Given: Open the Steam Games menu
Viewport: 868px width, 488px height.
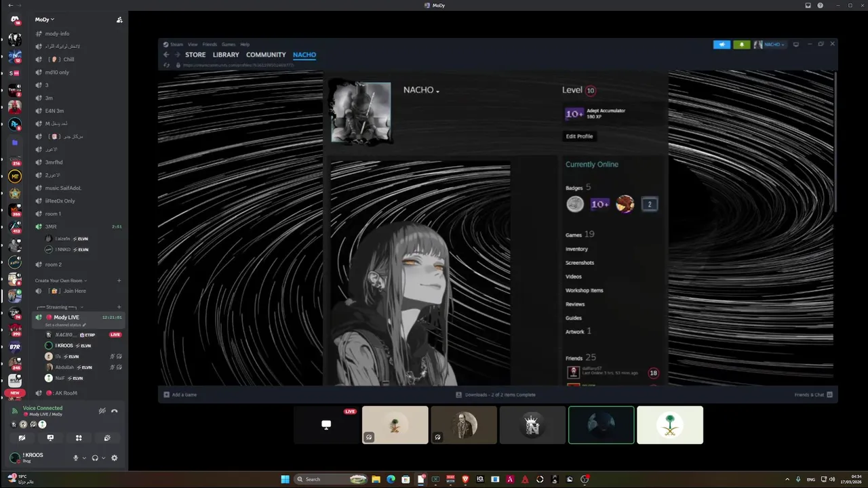Looking at the screenshot, I should [x=229, y=44].
